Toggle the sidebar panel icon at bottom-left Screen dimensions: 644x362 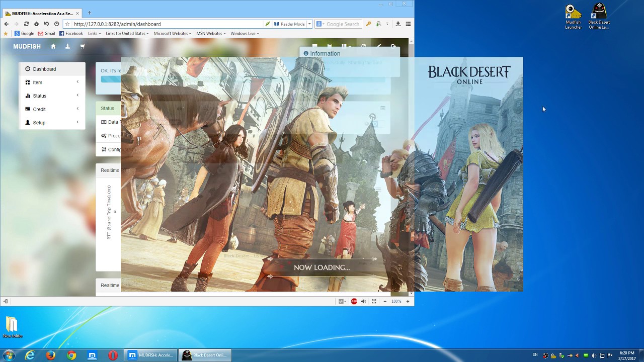[x=6, y=301]
